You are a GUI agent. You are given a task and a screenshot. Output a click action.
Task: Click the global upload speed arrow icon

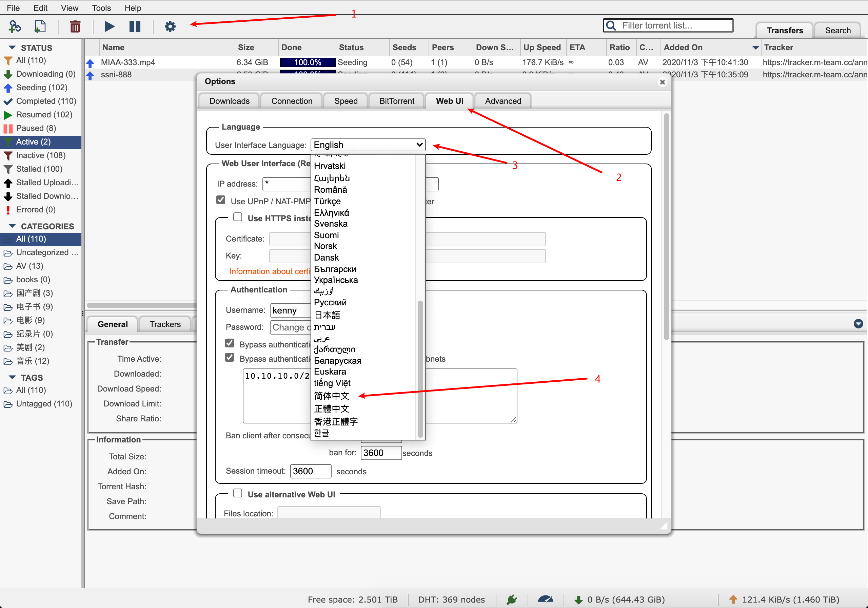click(733, 599)
